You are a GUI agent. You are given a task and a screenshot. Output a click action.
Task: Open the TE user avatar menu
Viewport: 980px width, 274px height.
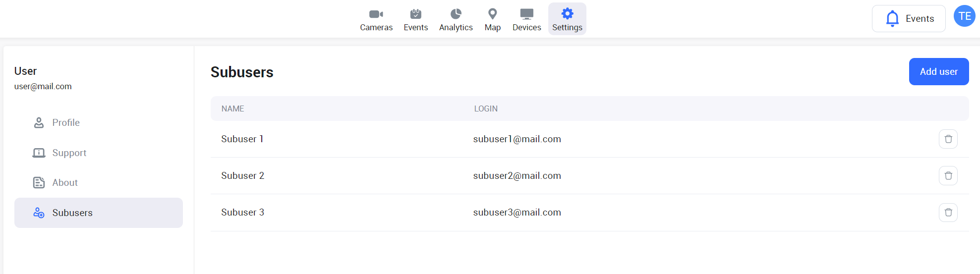(x=964, y=16)
